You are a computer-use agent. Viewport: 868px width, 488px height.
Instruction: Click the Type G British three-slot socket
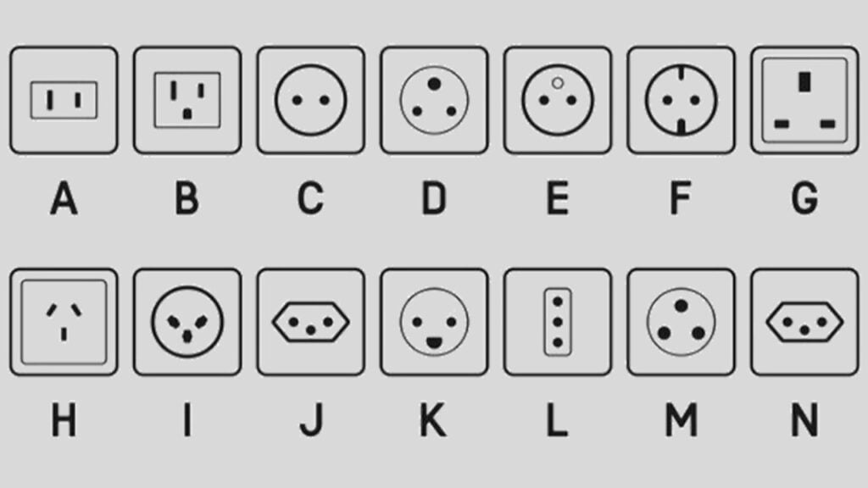pyautogui.click(x=804, y=100)
